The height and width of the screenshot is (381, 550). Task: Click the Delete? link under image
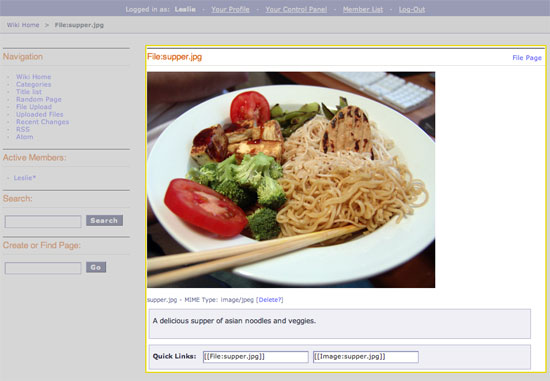pyautogui.click(x=269, y=300)
